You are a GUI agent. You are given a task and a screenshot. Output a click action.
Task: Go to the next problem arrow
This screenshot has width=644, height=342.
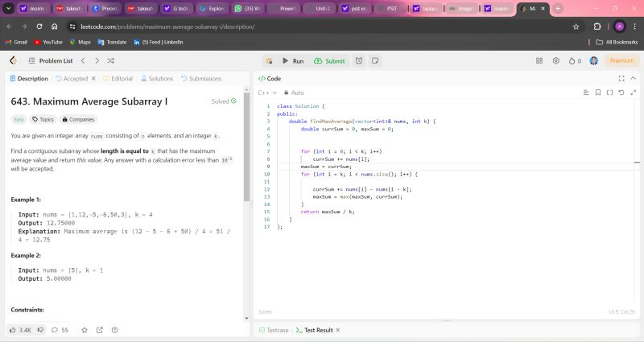[x=97, y=60]
